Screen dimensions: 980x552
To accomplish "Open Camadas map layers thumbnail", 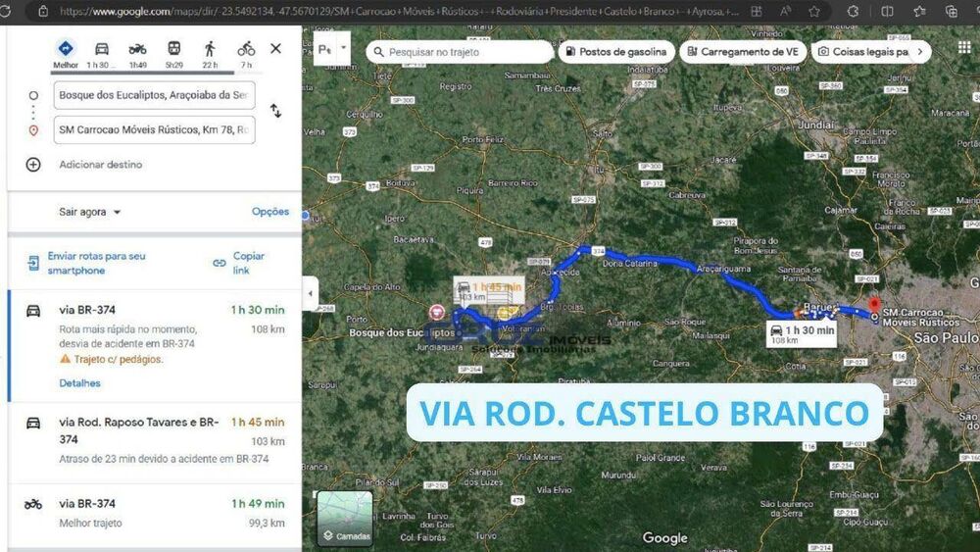I will tap(345, 519).
